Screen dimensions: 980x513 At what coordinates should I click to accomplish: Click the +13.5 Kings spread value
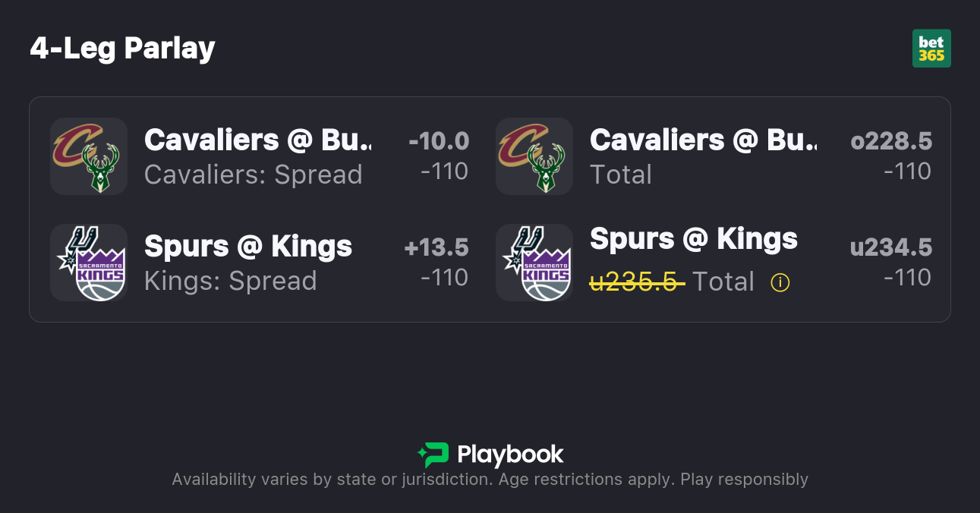click(x=436, y=247)
